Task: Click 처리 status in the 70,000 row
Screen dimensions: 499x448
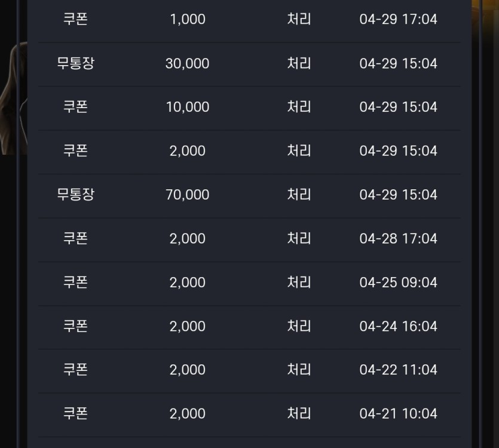Action: pos(299,195)
